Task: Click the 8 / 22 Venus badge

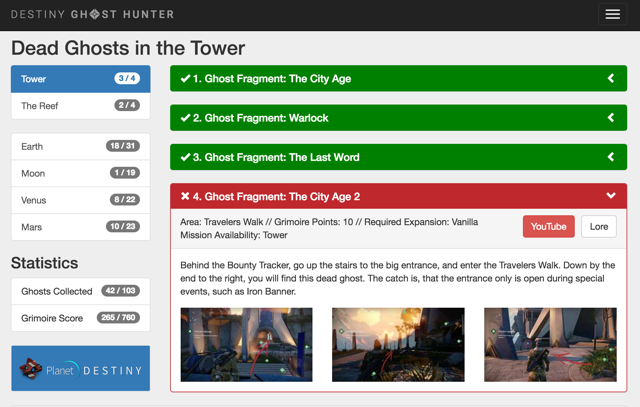Action: 125,200
